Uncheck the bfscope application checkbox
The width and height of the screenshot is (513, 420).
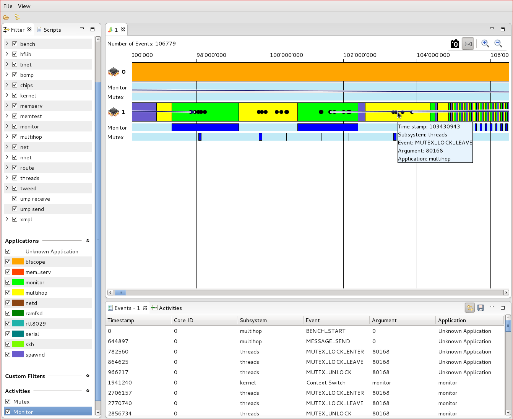[8, 262]
